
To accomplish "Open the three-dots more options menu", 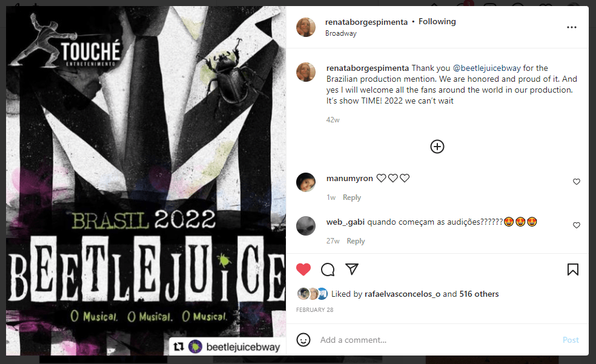I will pos(572,27).
